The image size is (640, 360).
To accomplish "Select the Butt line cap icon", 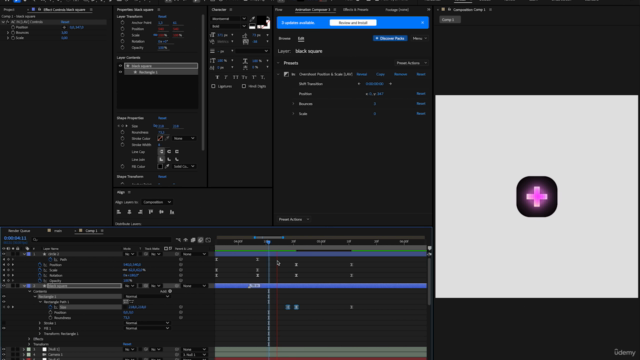I will [161, 151].
